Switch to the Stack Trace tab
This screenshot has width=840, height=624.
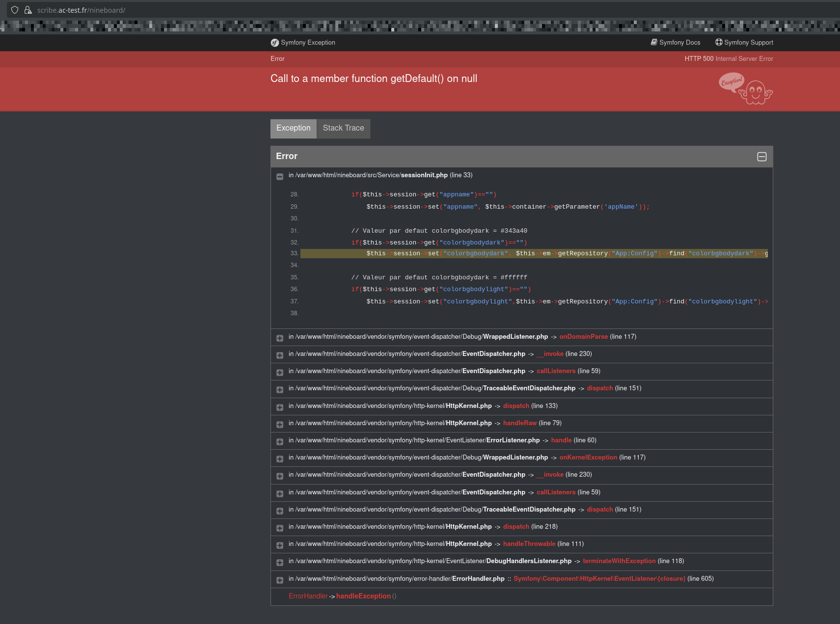pos(343,128)
